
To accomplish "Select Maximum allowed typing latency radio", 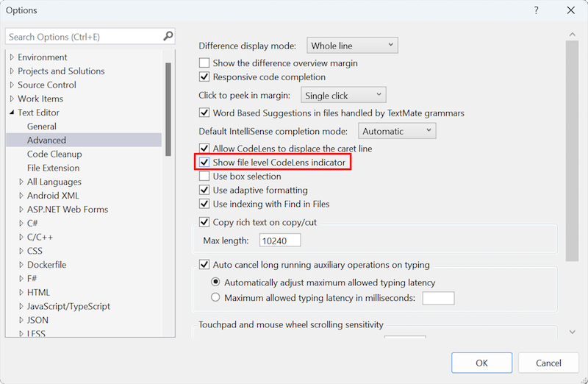I will click(x=215, y=298).
